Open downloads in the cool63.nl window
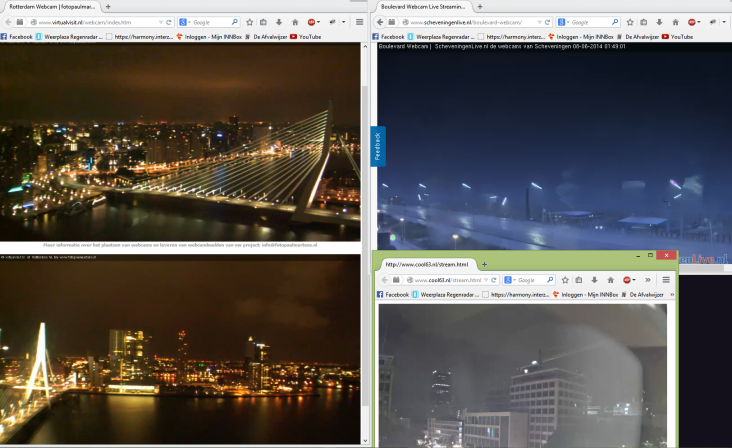 point(594,280)
